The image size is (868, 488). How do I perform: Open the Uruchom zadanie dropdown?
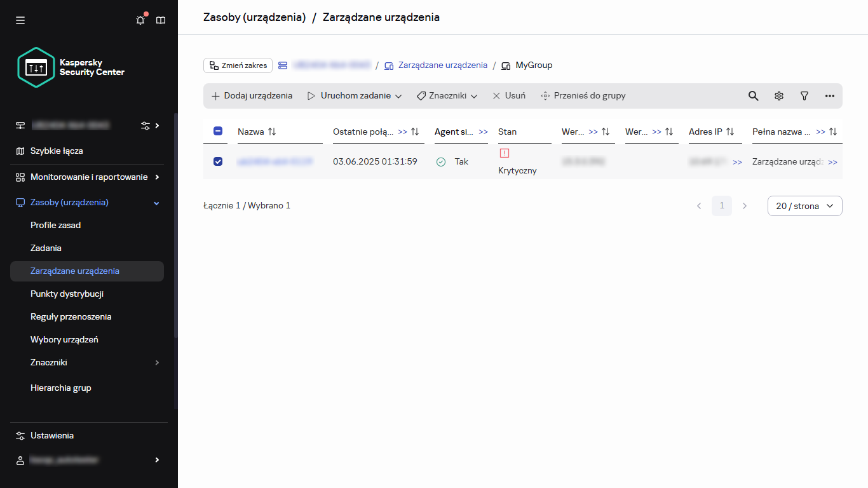[354, 95]
